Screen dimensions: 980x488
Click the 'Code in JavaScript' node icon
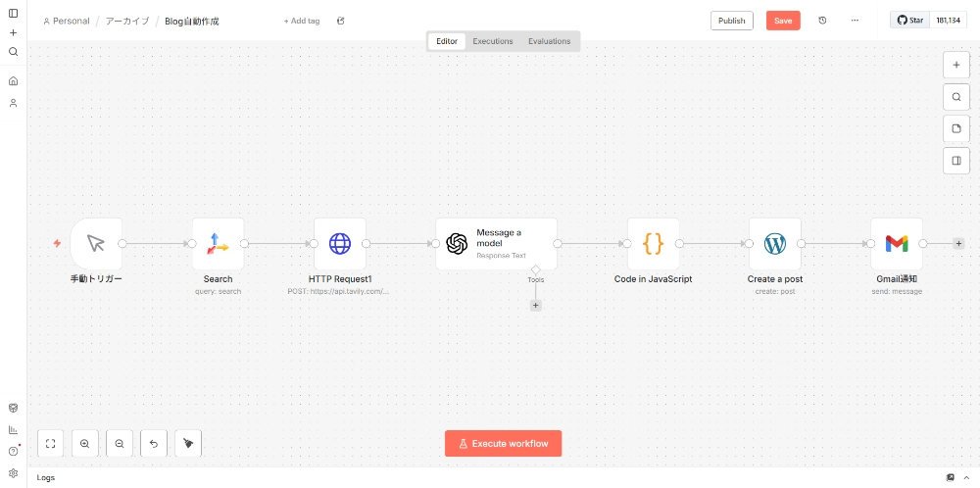tap(653, 244)
